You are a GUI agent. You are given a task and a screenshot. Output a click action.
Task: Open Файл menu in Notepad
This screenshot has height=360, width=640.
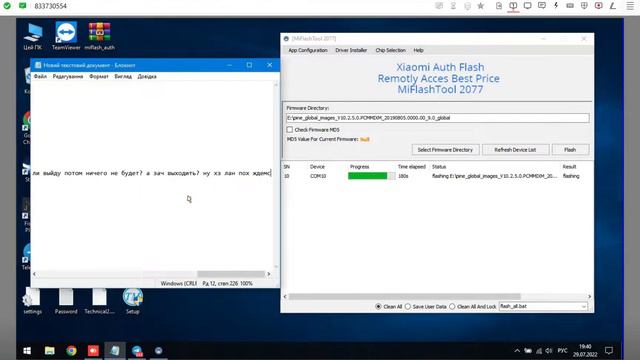click(40, 76)
